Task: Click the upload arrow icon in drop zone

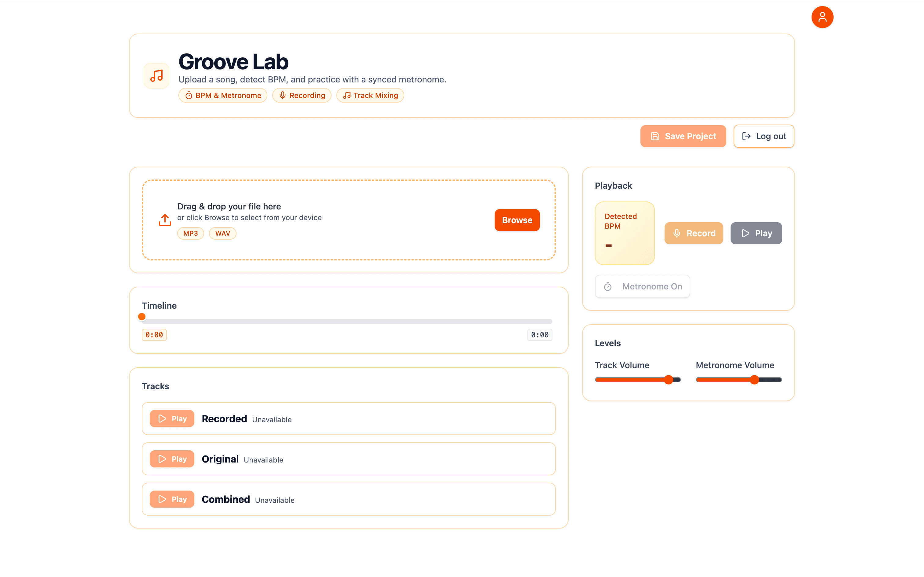Action: [x=164, y=220]
